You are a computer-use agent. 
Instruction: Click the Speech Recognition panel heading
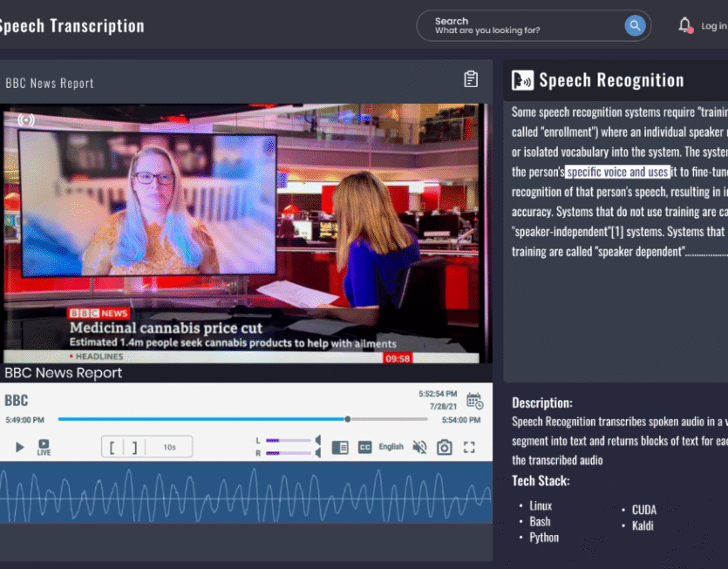611,80
